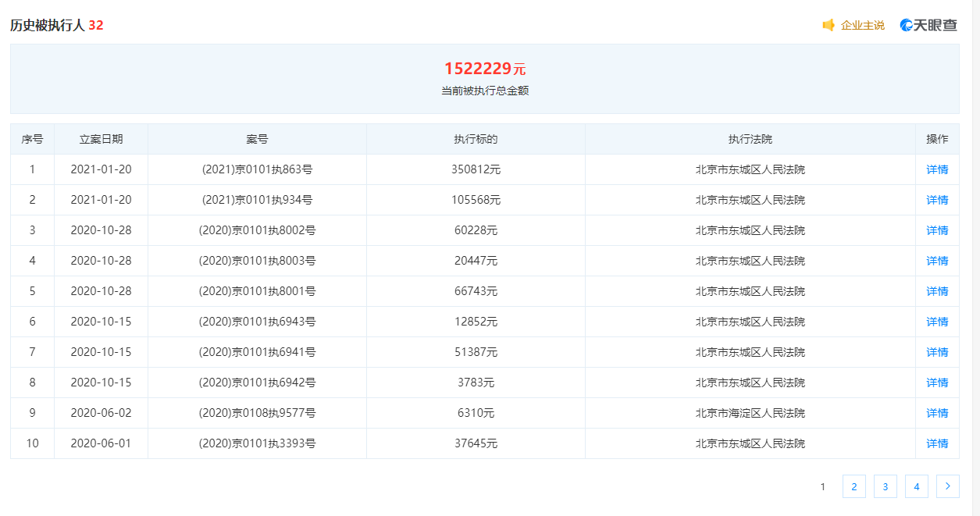Viewport: 980px width, 516px height.
Task: View 详情 for case 京0101执3393号
Action: tap(937, 443)
